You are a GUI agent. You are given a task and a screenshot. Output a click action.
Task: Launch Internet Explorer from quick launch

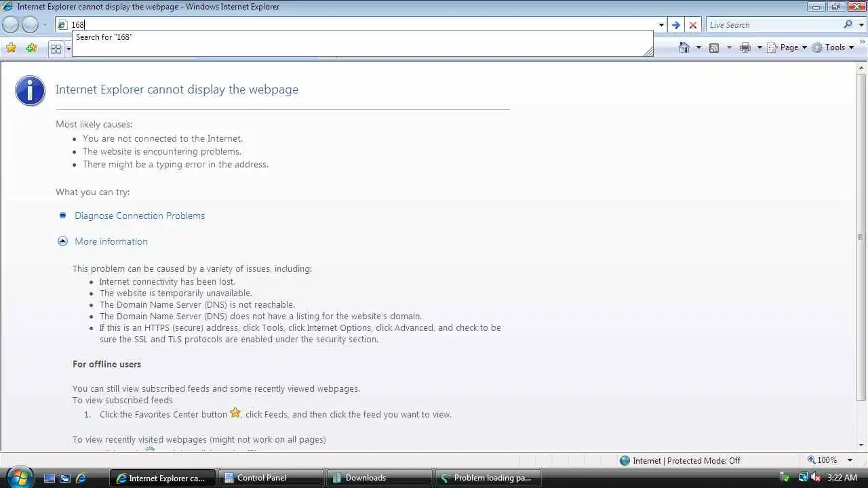(81, 478)
